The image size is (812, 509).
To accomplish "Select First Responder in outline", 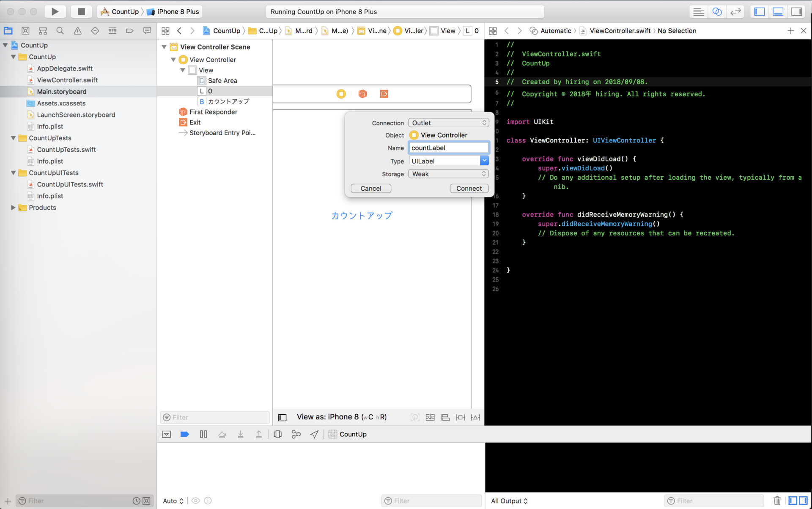I will click(213, 112).
